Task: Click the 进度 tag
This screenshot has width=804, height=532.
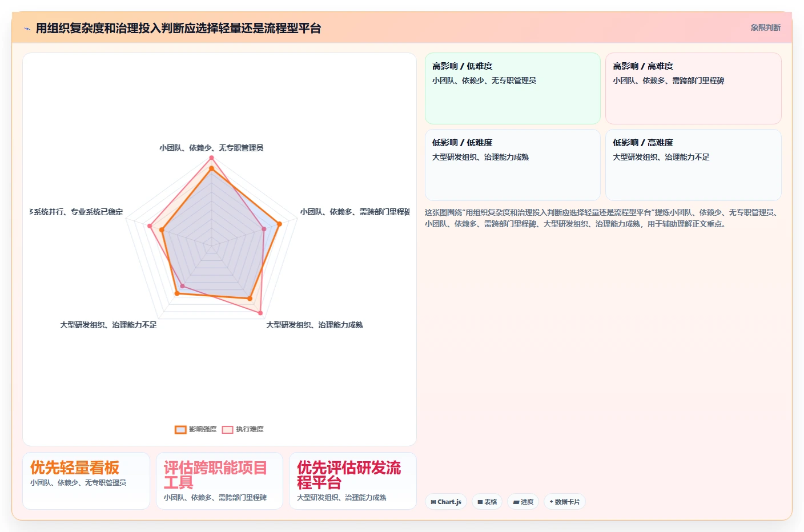Action: pyautogui.click(x=523, y=502)
